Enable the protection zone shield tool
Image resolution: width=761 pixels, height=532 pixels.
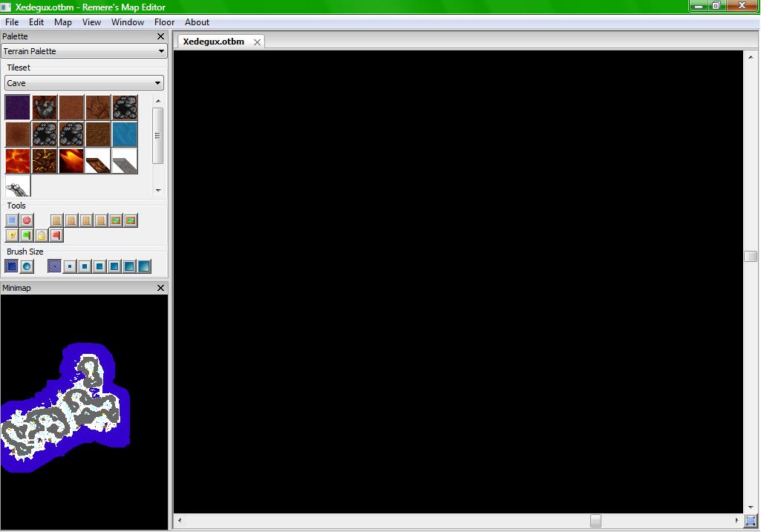12,235
